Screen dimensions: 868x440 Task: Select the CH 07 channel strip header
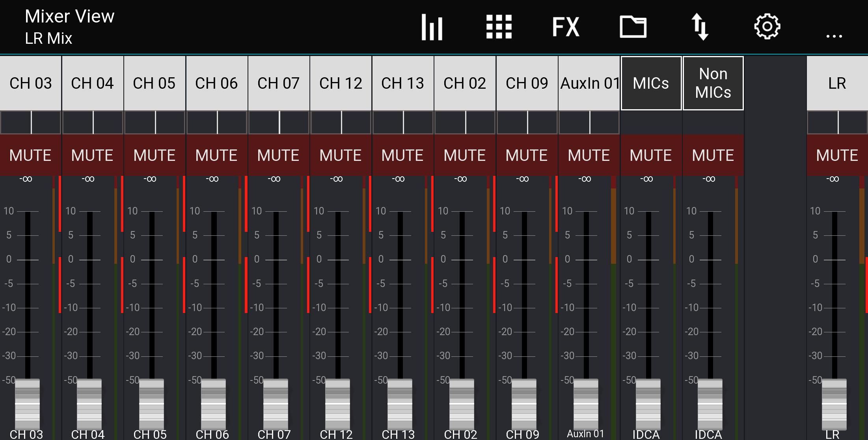point(279,82)
